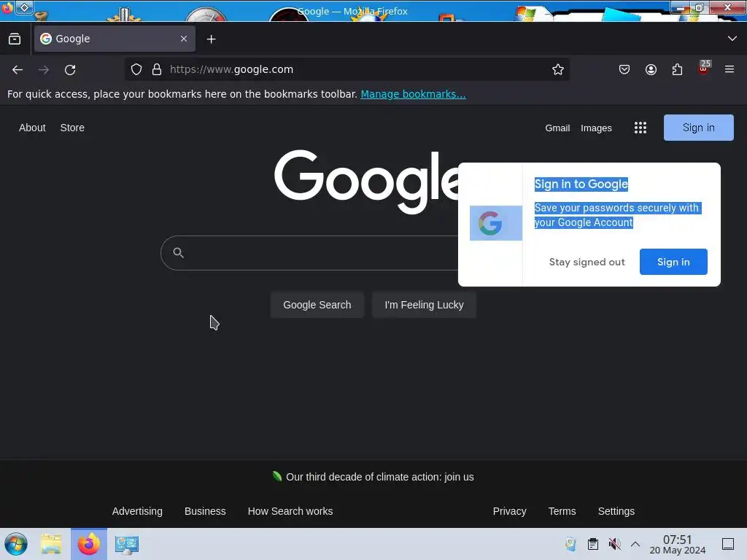The image size is (747, 560).
Task: Click Google G logo in sign-in popup
Action: point(490,223)
